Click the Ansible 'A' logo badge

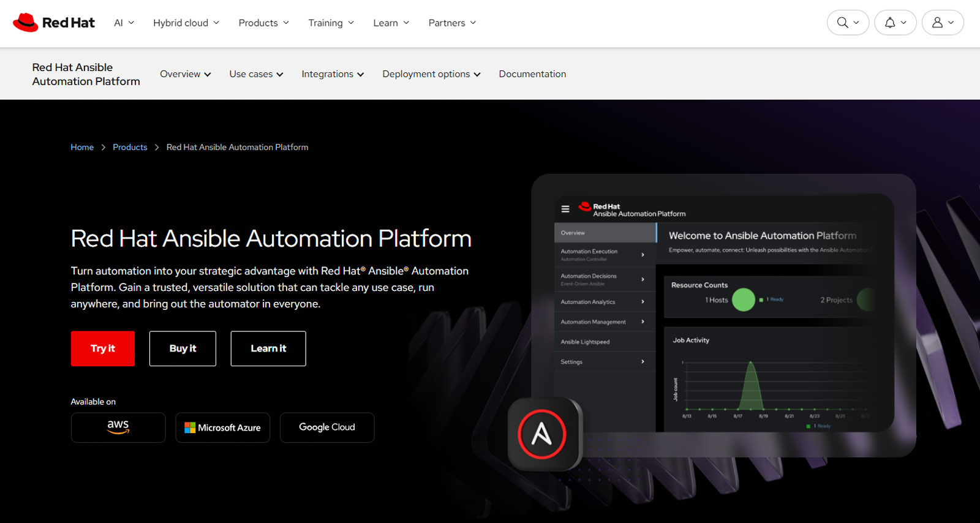pyautogui.click(x=542, y=434)
